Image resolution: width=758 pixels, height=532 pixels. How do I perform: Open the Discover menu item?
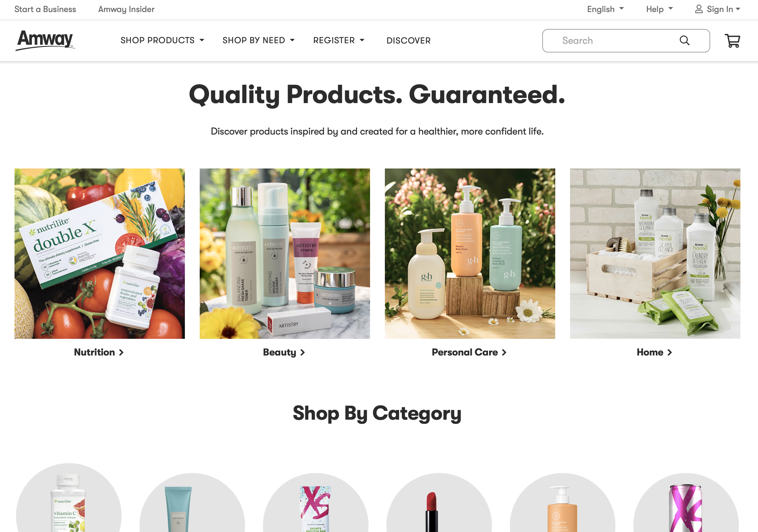[408, 41]
